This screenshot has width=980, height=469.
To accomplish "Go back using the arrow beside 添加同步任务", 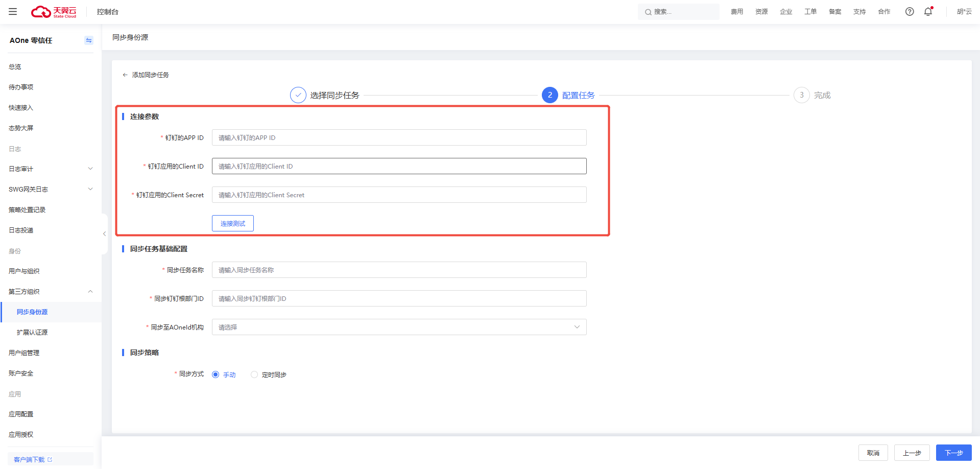I will [125, 75].
